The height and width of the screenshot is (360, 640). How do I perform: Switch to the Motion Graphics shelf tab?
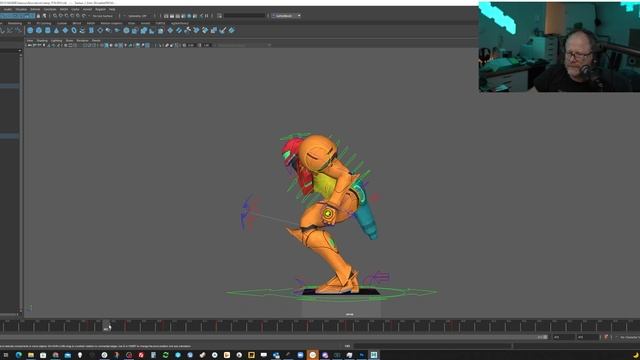tap(111, 23)
